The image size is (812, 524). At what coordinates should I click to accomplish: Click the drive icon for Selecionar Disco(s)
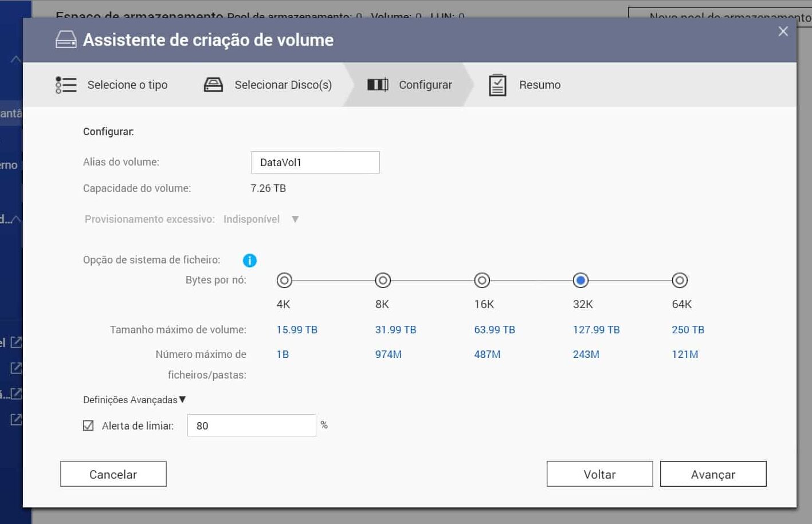click(213, 85)
